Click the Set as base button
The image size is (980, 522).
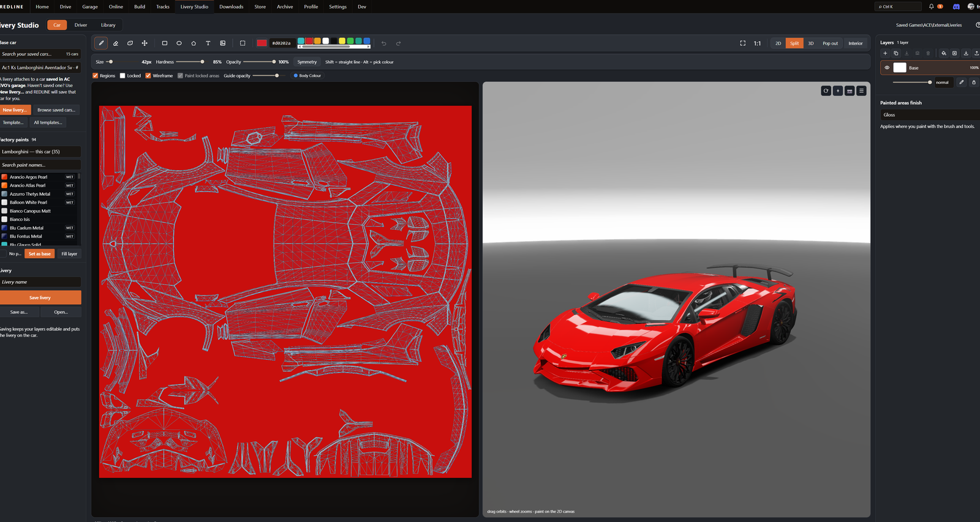[40, 254]
